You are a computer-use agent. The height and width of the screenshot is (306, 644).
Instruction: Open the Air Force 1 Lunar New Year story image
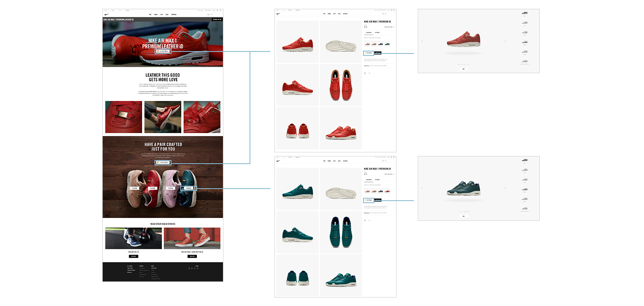pos(192,238)
